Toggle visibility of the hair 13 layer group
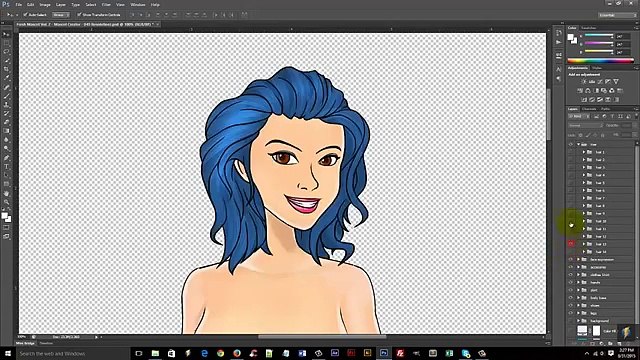This screenshot has width=640, height=360. point(571,244)
